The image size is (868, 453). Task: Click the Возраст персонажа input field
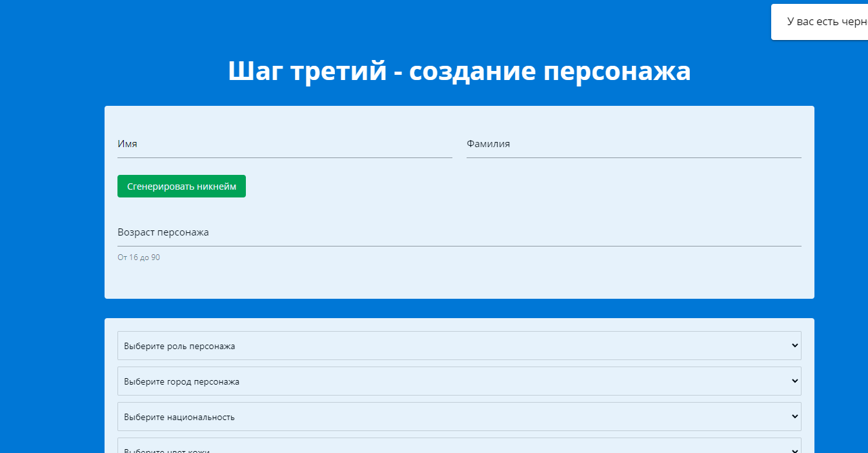(459, 233)
